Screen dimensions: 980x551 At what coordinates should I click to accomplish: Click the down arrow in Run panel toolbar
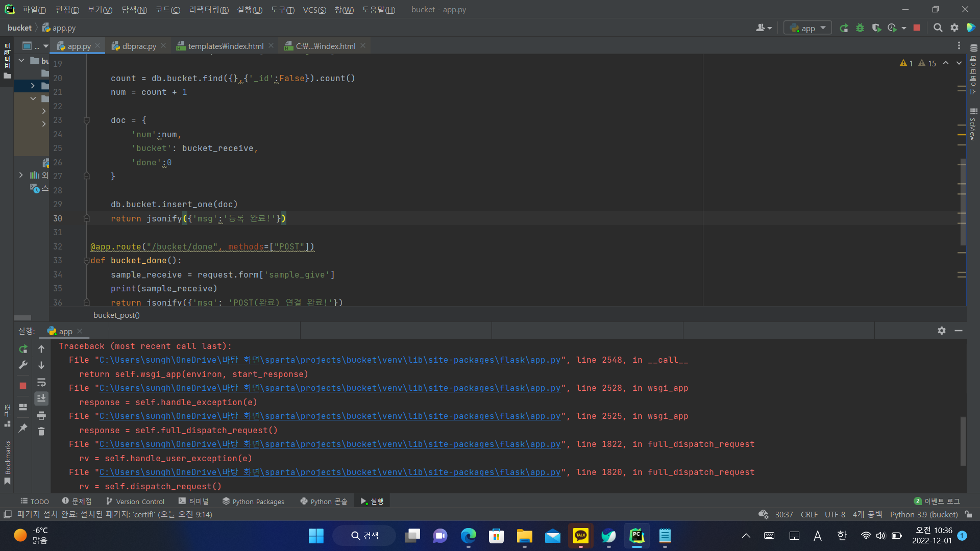[41, 365]
